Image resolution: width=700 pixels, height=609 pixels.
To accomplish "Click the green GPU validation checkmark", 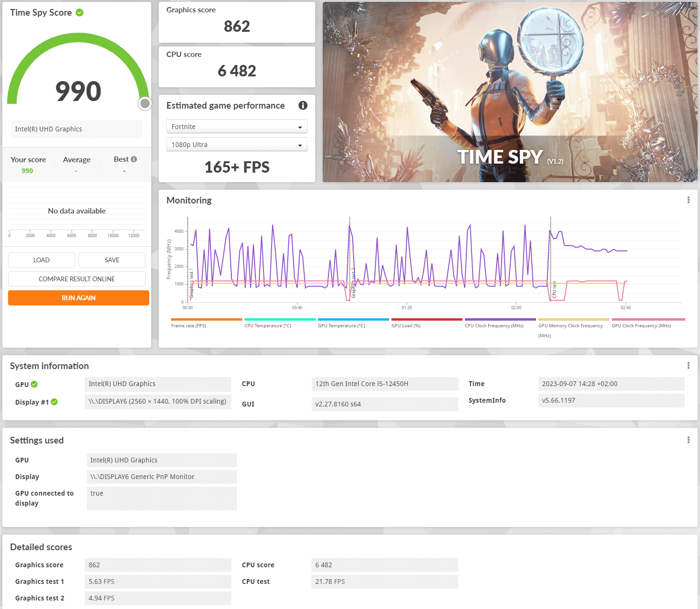I will [x=34, y=385].
